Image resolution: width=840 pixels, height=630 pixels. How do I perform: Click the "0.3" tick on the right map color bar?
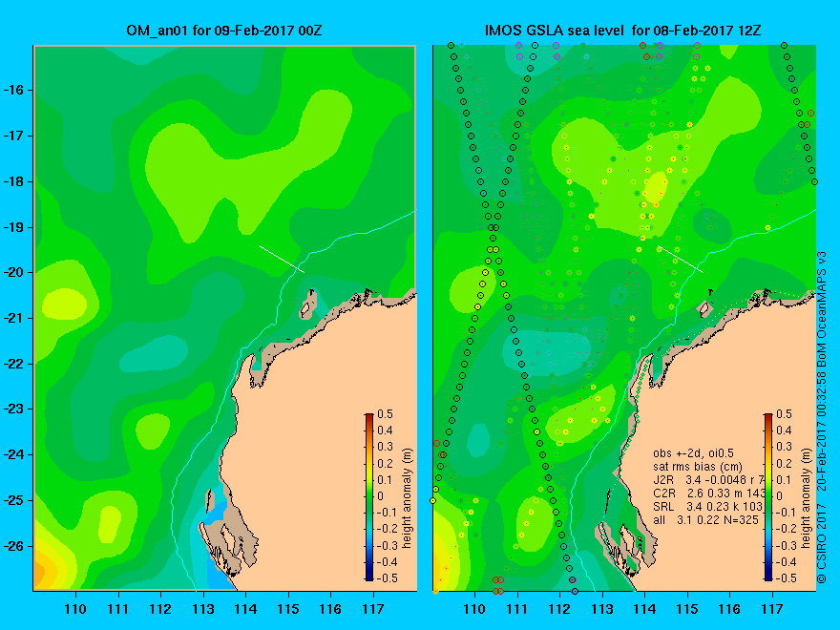pos(785,447)
